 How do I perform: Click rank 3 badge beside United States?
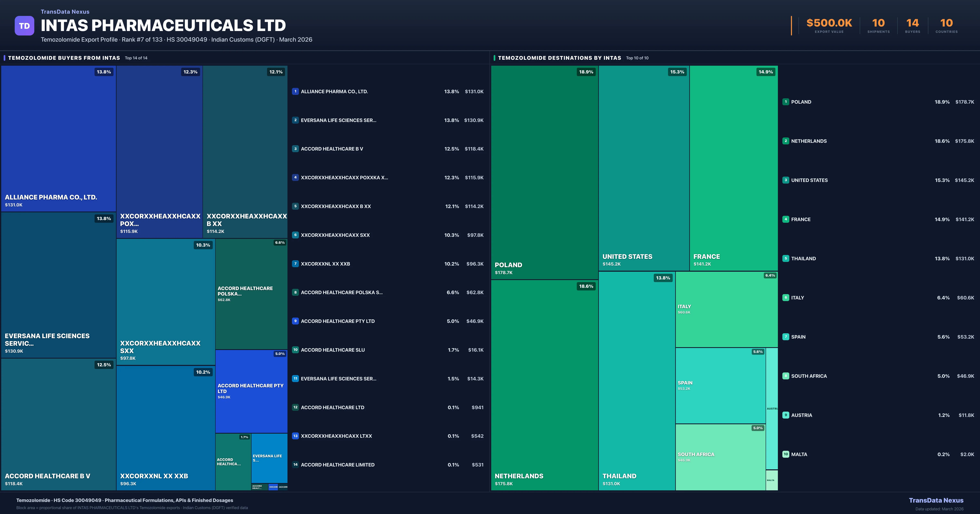tap(786, 180)
